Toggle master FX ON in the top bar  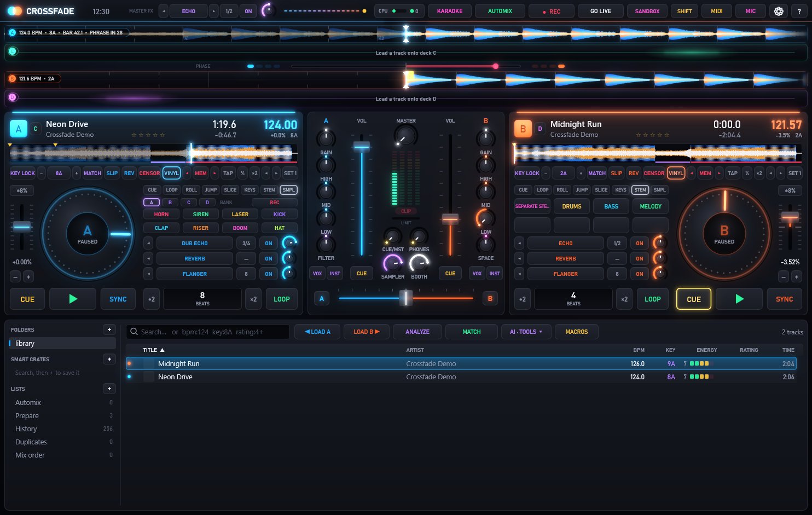248,11
